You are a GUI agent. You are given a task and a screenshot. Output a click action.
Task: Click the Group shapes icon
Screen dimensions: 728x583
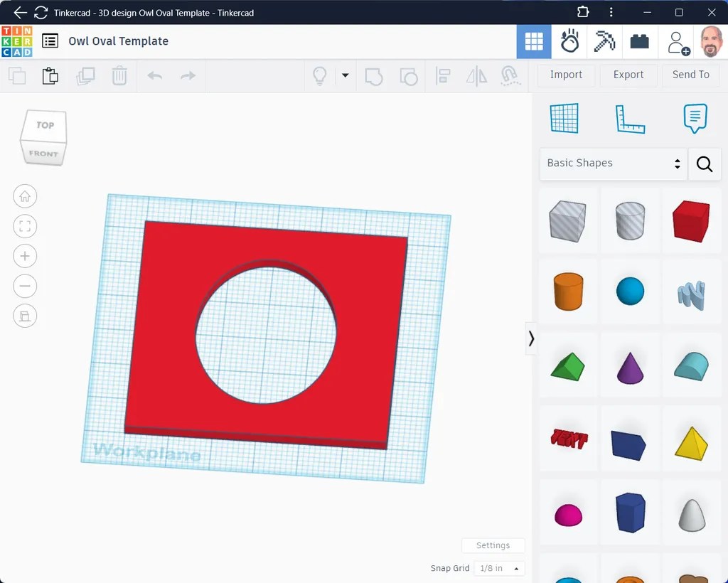coord(374,76)
